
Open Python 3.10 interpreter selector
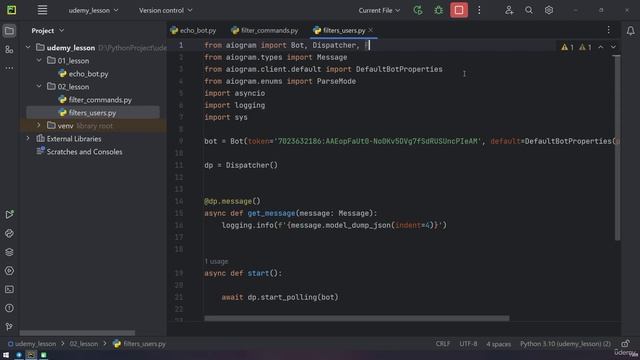point(565,344)
